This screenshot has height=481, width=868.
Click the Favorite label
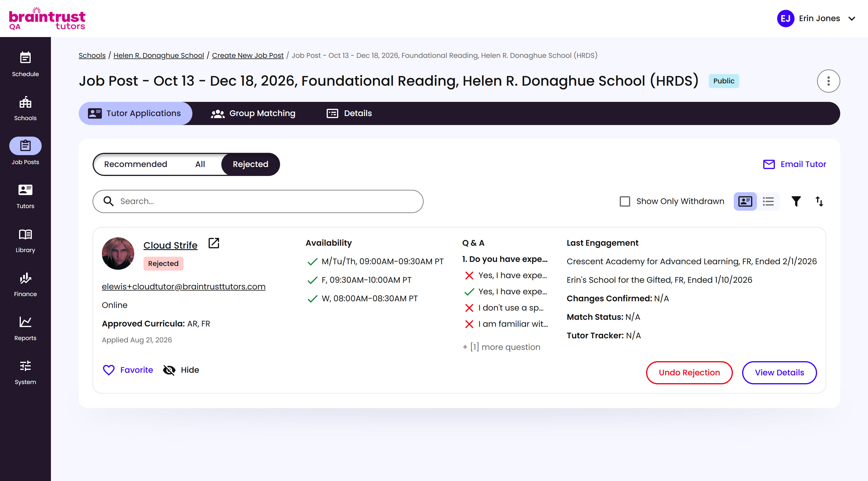point(137,370)
